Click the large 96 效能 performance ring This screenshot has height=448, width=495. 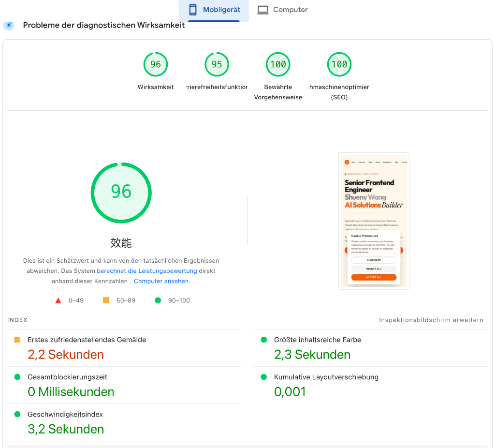121,193
